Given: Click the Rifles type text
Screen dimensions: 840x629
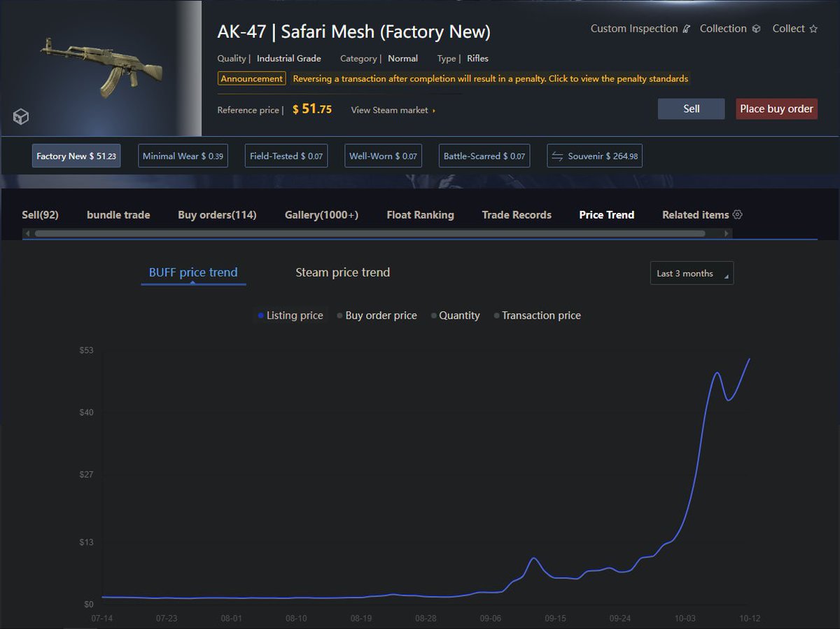Looking at the screenshot, I should point(477,59).
